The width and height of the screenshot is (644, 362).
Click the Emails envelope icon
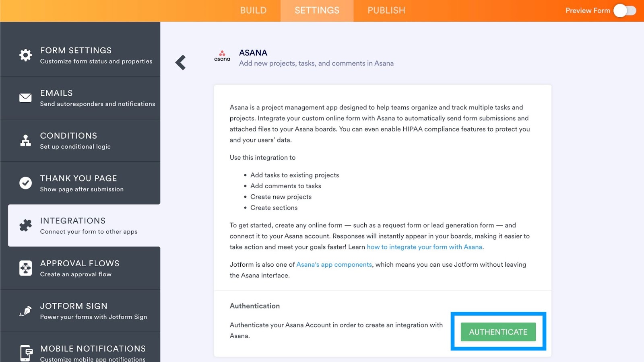click(x=25, y=98)
